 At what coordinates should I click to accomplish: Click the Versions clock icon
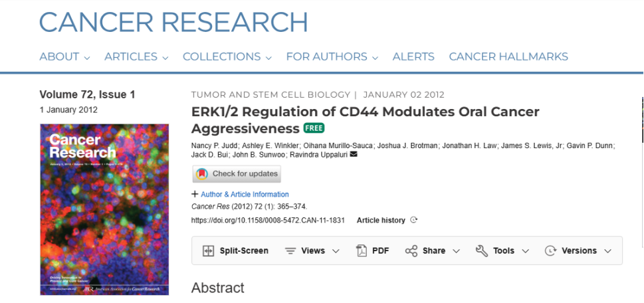550,251
